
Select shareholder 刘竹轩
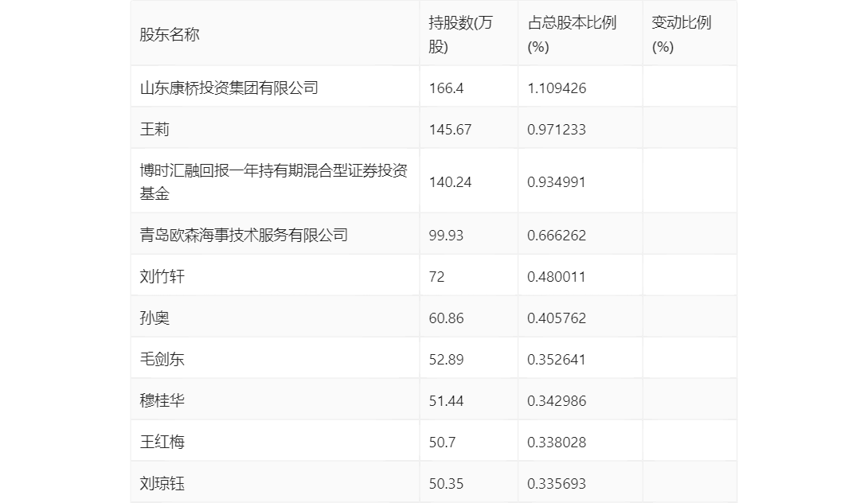pos(162,276)
